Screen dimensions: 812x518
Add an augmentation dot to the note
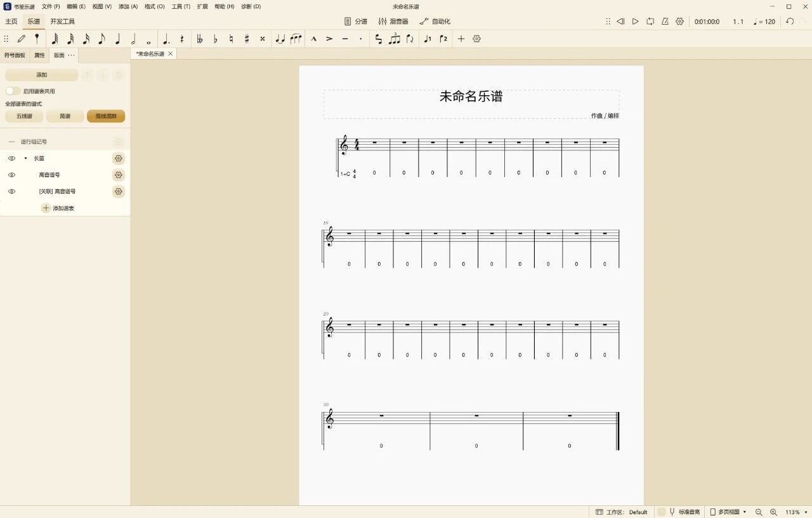pos(166,39)
